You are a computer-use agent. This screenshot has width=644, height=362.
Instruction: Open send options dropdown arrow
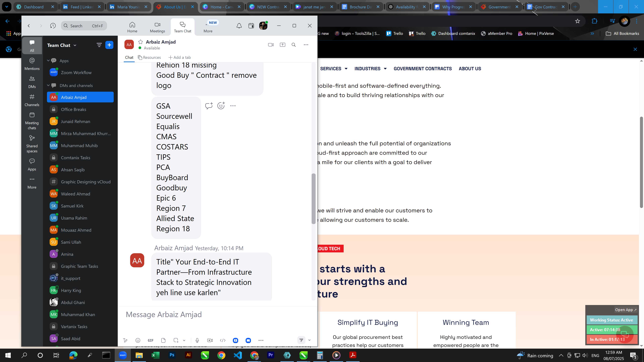[309, 340]
